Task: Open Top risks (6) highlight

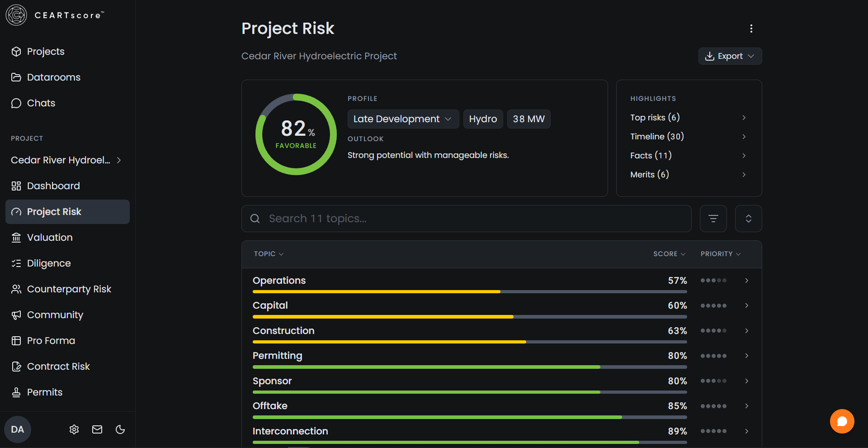Action: click(x=689, y=118)
